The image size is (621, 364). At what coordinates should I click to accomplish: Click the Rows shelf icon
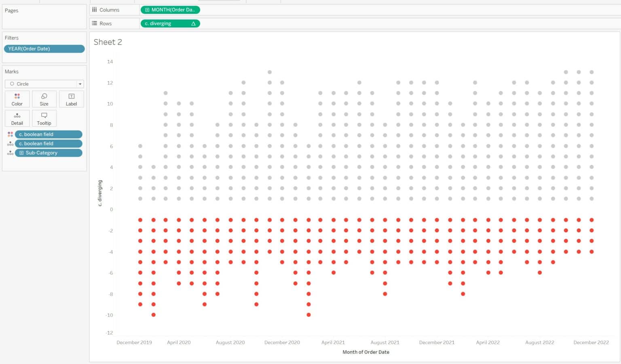[94, 23]
